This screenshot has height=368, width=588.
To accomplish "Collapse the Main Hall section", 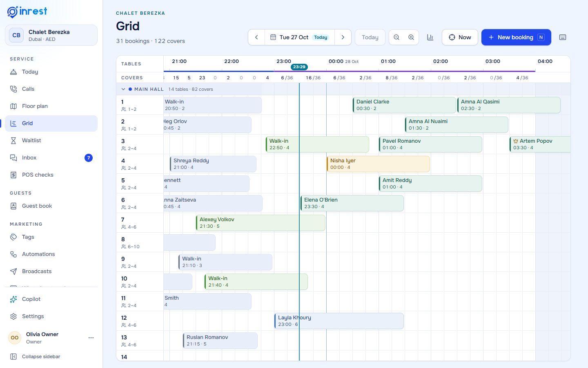I will [x=123, y=89].
